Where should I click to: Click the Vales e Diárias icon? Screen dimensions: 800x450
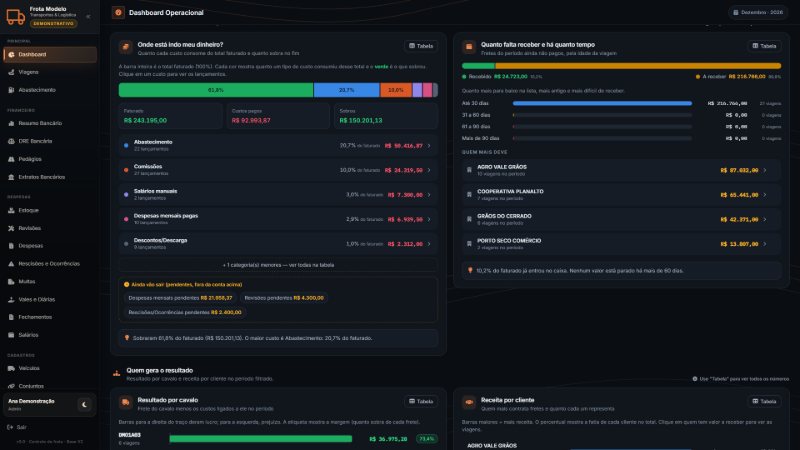click(x=11, y=299)
